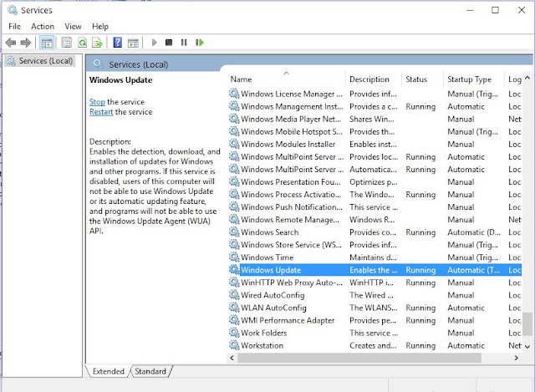The height and width of the screenshot is (392, 535).
Task: Click 'Automatic (T...' startup type cell
Action: pyautogui.click(x=474, y=270)
